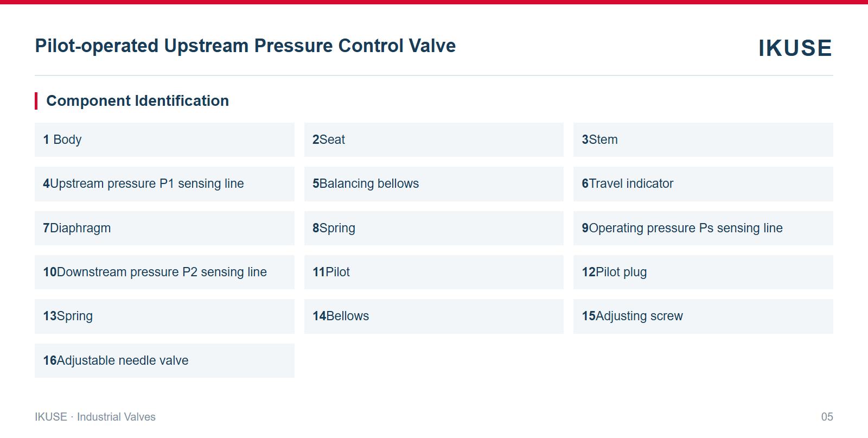The image size is (868, 438).
Task: Click the 8 Spring card
Action: coord(434,228)
